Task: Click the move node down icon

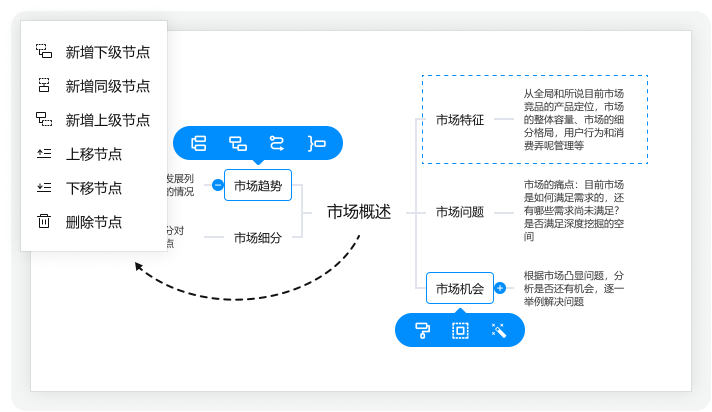Action: 44,188
